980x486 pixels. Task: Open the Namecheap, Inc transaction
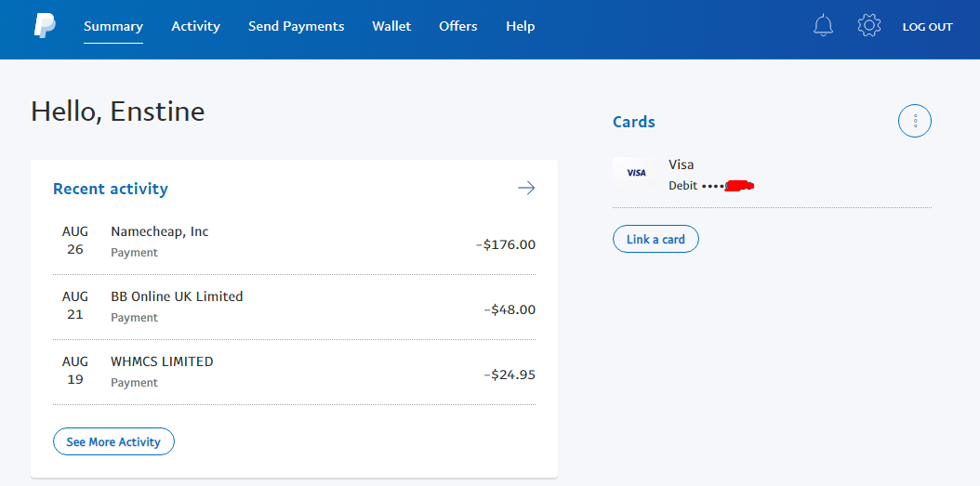(x=294, y=242)
